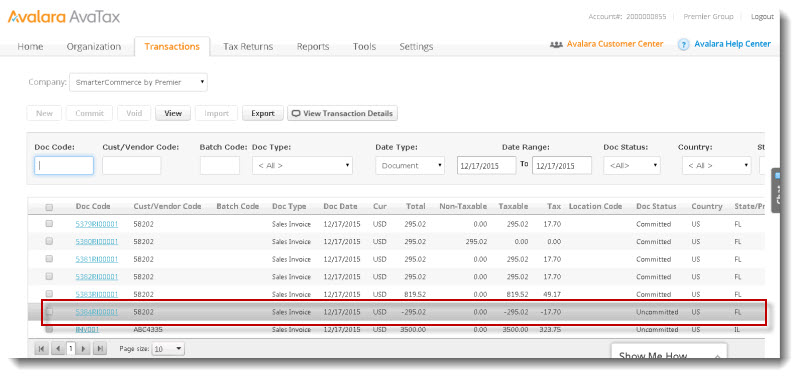The height and width of the screenshot is (378, 800).
Task: Click the current page number box
Action: pyautogui.click(x=71, y=349)
